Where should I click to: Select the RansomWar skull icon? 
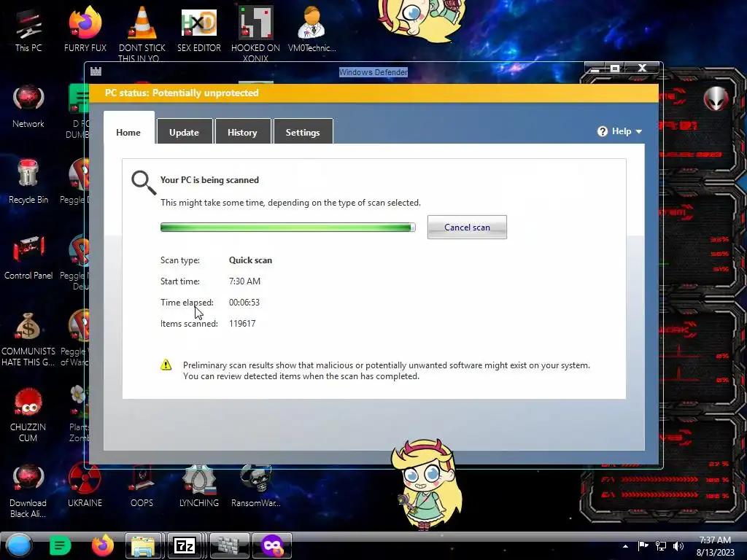pos(255,486)
